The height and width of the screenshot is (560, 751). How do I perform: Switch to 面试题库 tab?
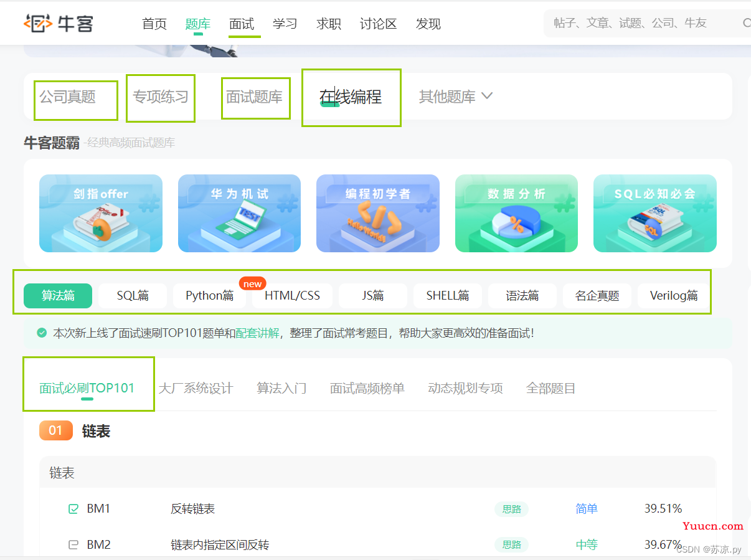pos(254,97)
